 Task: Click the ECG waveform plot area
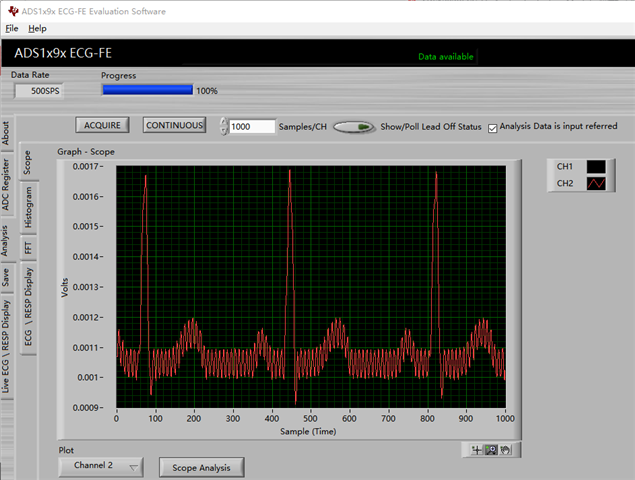(x=311, y=286)
